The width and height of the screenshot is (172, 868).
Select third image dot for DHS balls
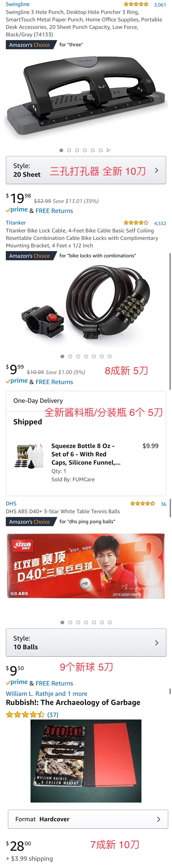point(78,623)
